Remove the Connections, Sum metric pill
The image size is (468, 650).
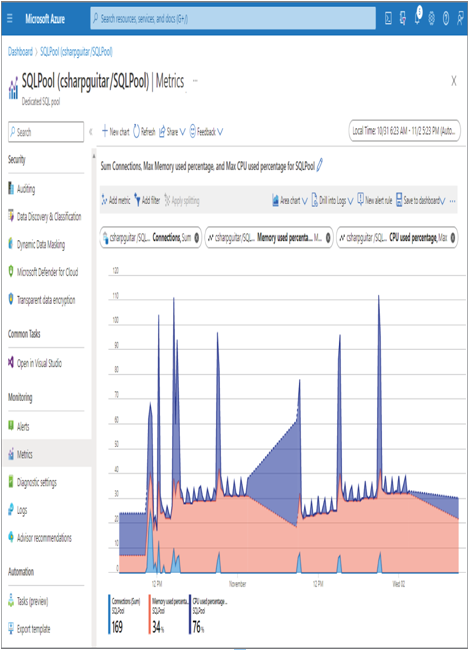[196, 238]
